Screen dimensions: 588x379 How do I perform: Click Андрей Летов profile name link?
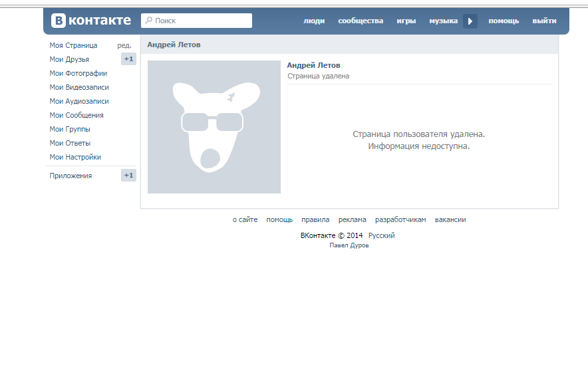pyautogui.click(x=313, y=65)
